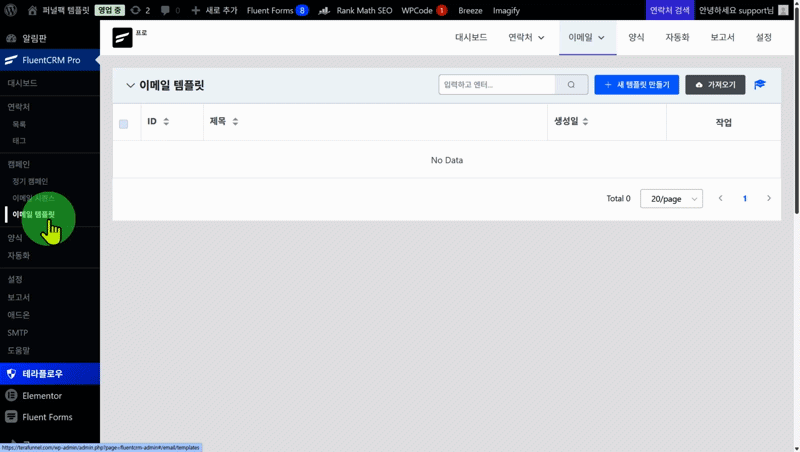Open 정기 캠페인 in the sidebar
Image resolution: width=800 pixels, height=452 pixels.
point(30,181)
